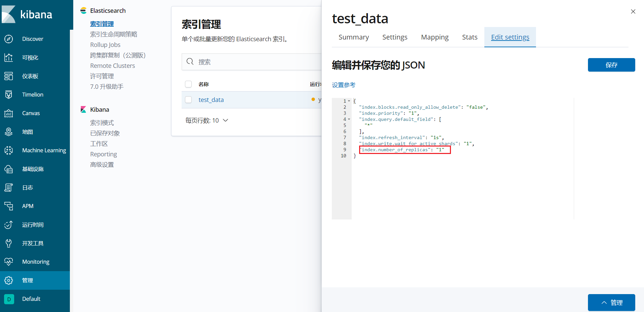Click the Default space avatar
The width and height of the screenshot is (644, 312).
point(9,299)
